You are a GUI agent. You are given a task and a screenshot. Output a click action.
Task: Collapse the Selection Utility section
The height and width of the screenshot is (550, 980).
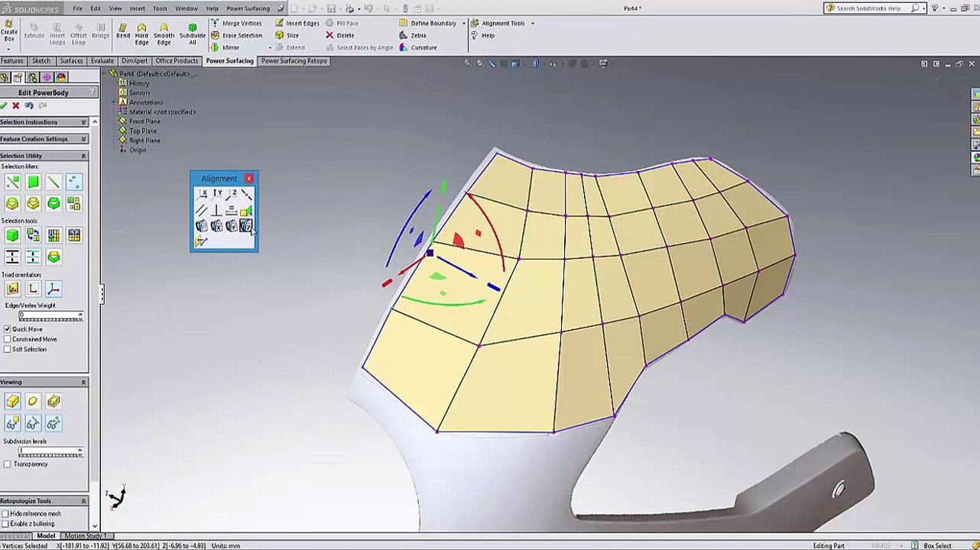coord(83,156)
